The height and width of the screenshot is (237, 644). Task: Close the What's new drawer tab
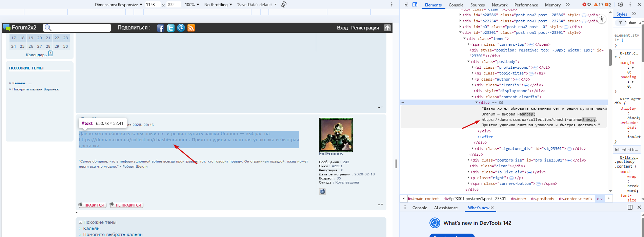492,208
